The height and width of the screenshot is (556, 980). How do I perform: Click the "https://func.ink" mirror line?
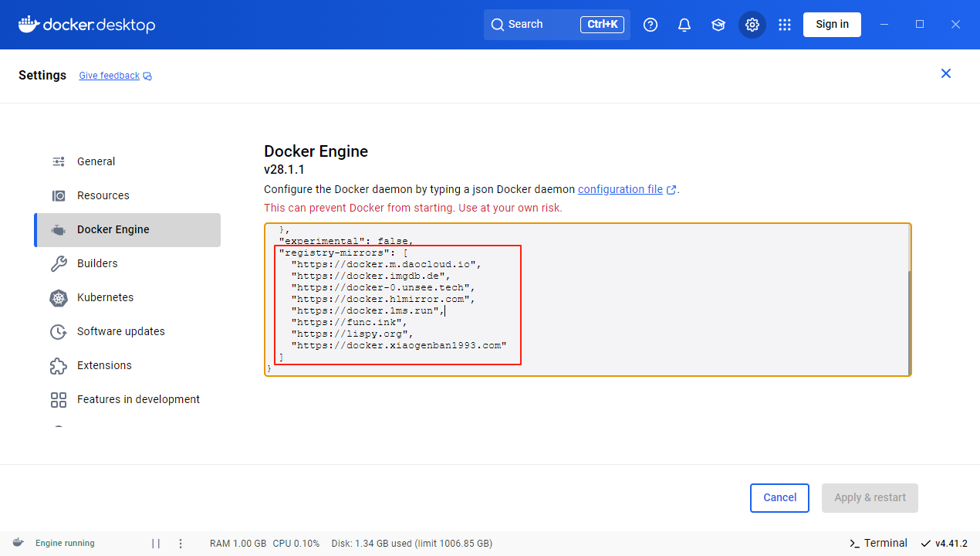349,322
